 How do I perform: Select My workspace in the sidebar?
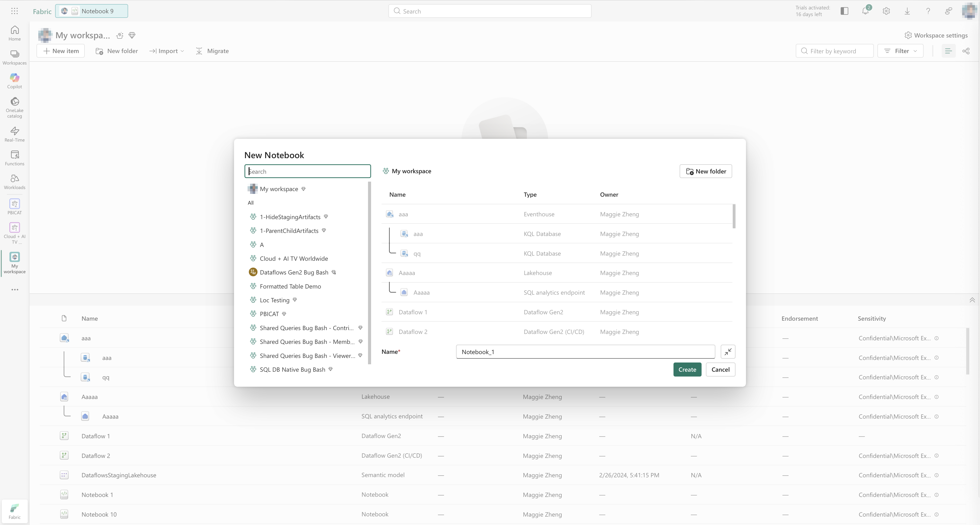15,263
